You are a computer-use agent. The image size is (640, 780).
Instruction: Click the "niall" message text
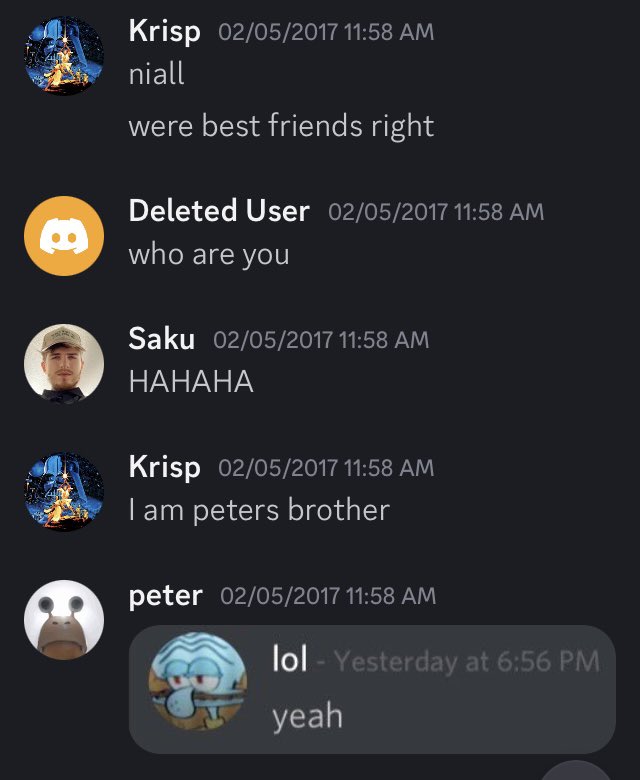pyautogui.click(x=156, y=75)
